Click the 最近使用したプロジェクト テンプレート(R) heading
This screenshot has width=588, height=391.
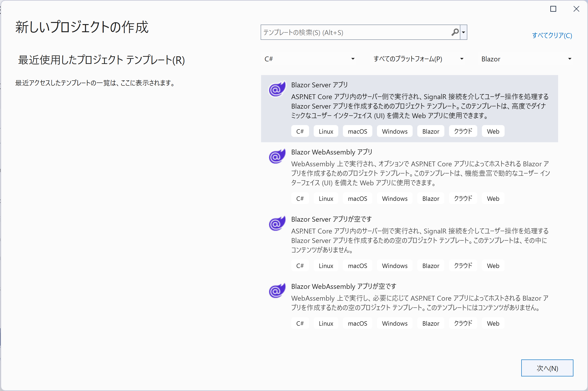point(101,60)
